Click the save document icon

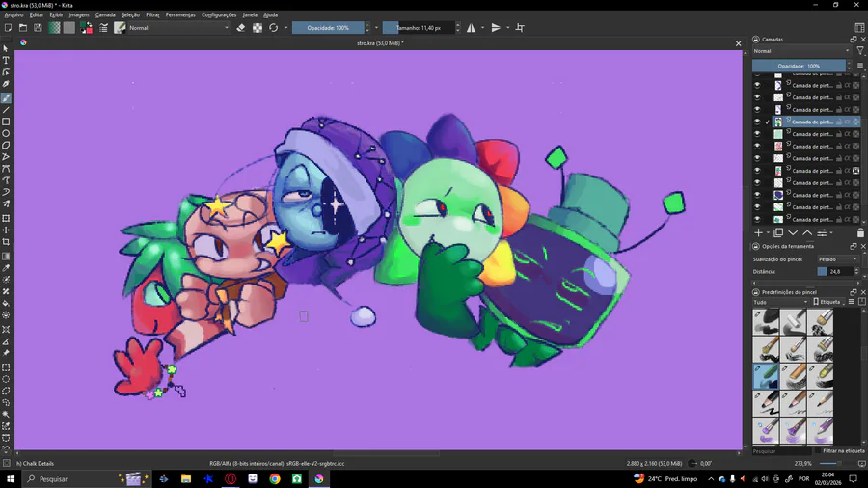38,28
